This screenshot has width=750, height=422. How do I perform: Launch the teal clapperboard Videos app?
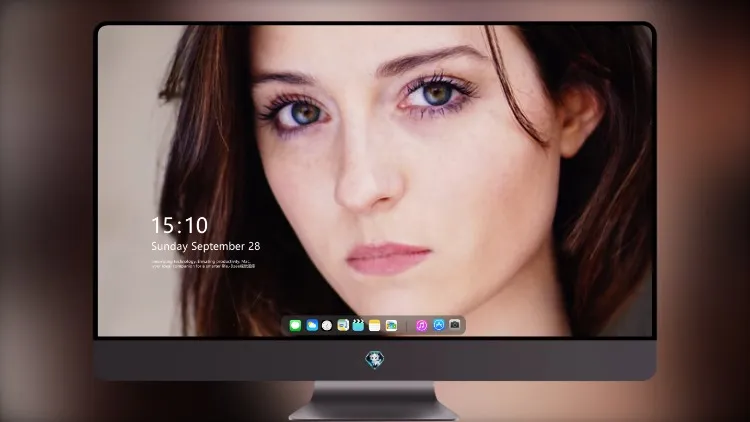click(x=358, y=325)
